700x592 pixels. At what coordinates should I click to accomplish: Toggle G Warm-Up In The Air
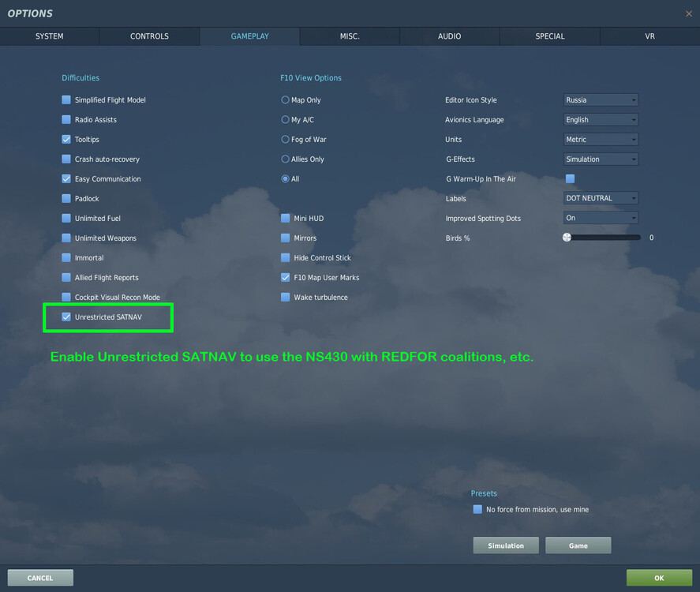(x=570, y=178)
